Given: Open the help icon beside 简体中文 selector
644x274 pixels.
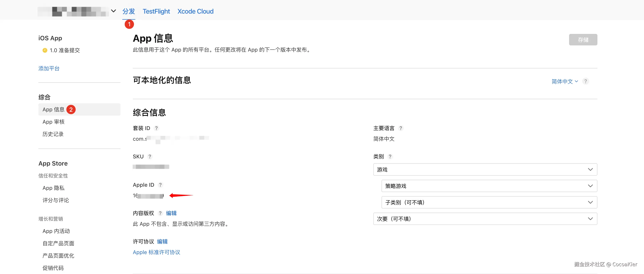Looking at the screenshot, I should (x=586, y=81).
